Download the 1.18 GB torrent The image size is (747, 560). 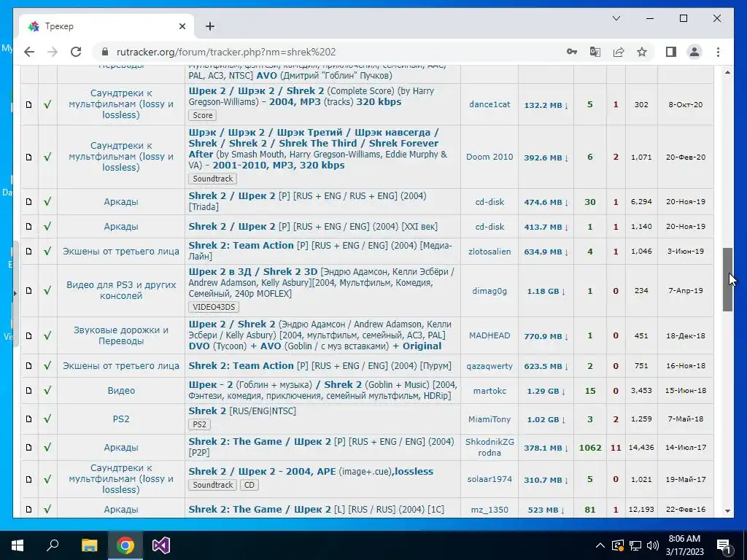(x=546, y=291)
